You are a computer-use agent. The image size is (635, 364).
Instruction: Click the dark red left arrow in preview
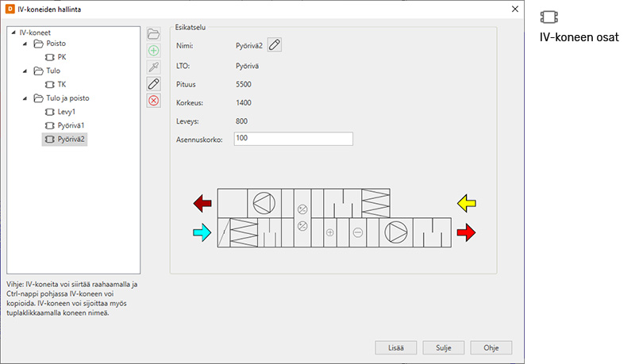[202, 204]
